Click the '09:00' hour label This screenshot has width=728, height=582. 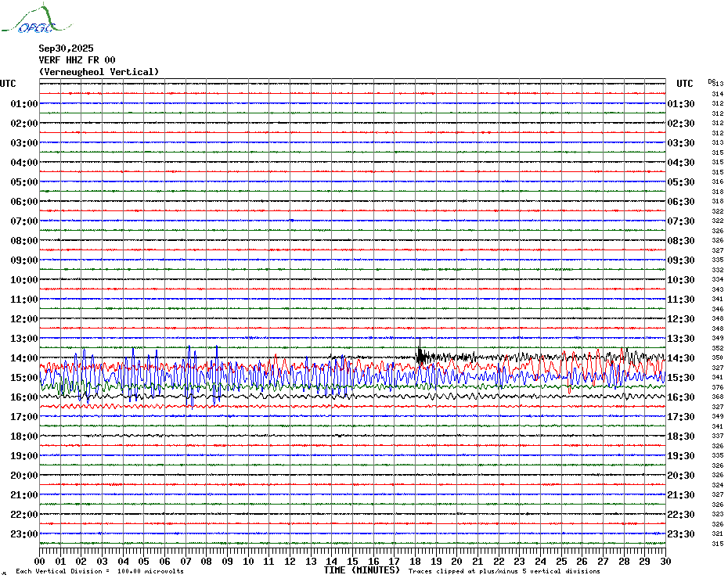[x=24, y=260]
